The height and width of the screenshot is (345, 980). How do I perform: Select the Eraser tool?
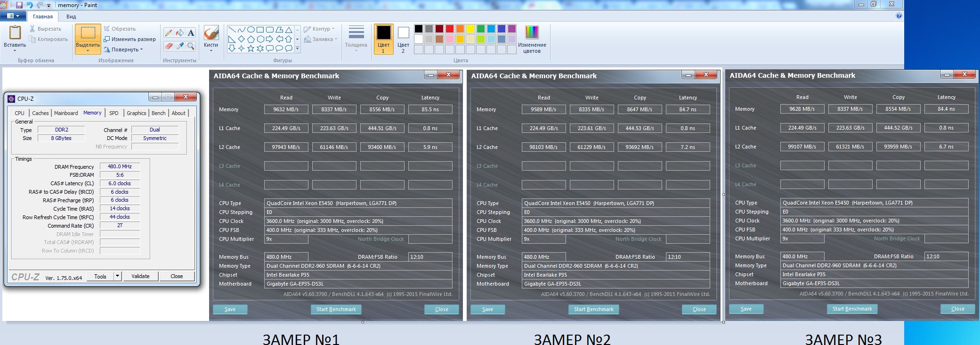tap(169, 46)
